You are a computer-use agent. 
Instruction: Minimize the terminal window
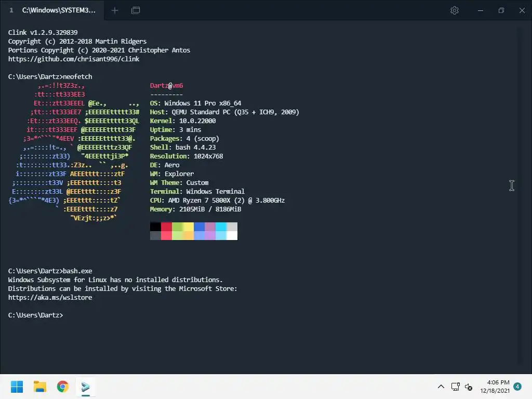click(481, 10)
